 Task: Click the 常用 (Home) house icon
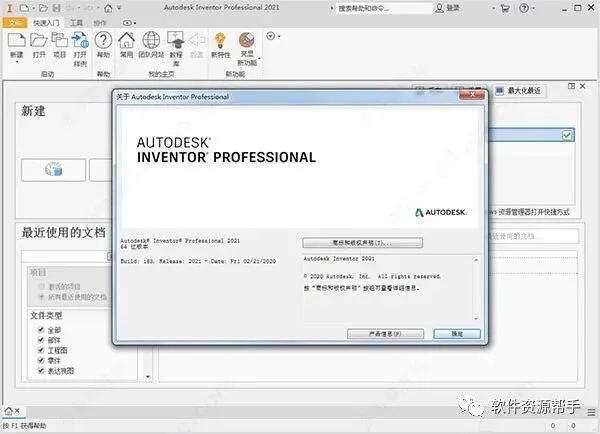pos(126,40)
